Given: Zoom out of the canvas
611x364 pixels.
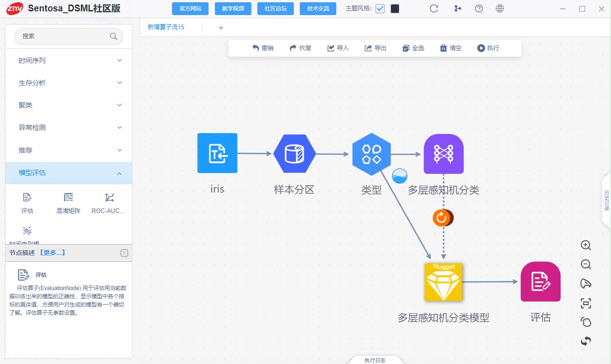Looking at the screenshot, I should pyautogui.click(x=586, y=264).
